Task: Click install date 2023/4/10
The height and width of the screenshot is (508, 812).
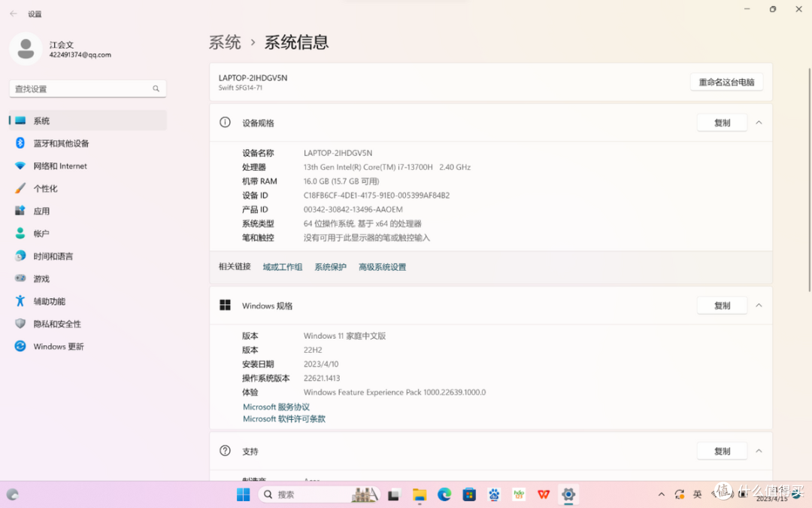Action: [x=321, y=364]
